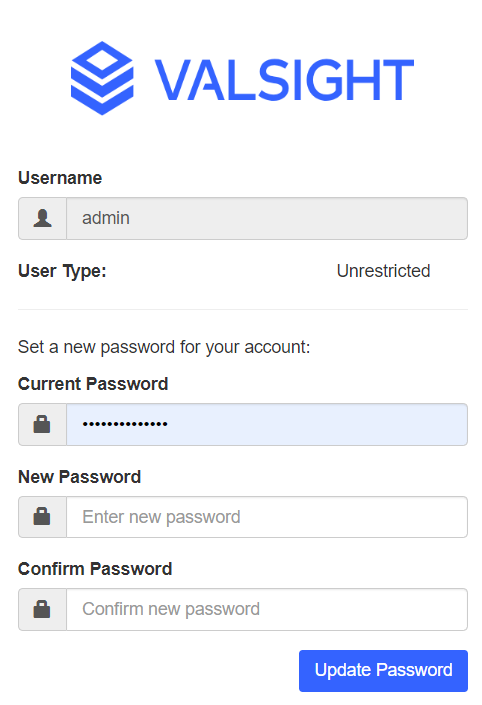Click the 'Set a new password' instruction text
482x705 pixels.
click(x=164, y=348)
